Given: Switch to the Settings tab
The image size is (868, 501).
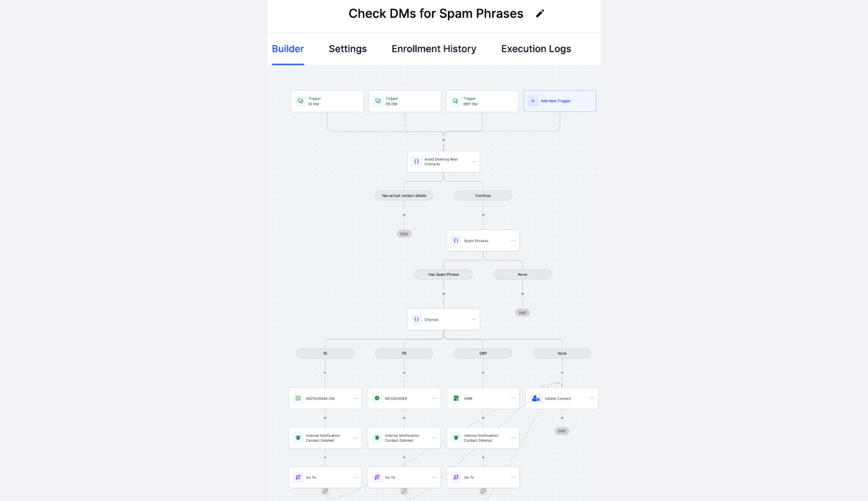Looking at the screenshot, I should coord(348,49).
